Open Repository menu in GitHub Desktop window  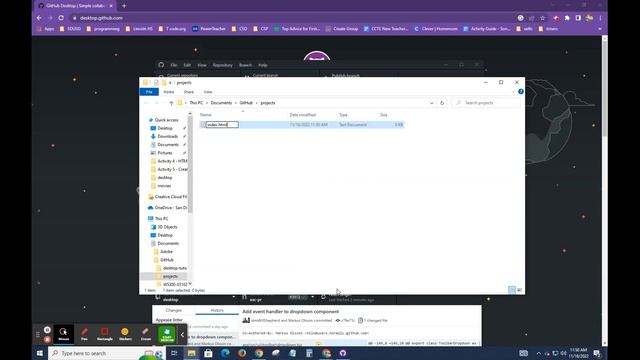[222, 65]
